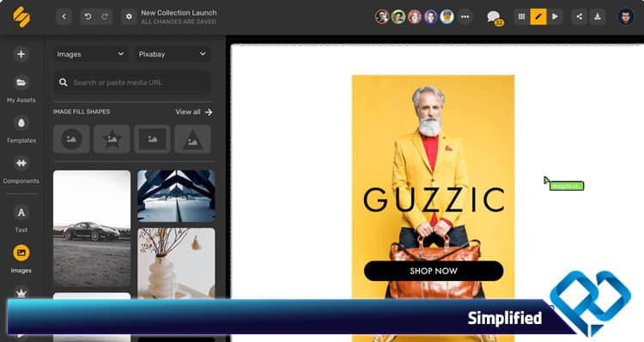Choose the black sports car thumbnail
The image size is (644, 342).
[92, 229]
